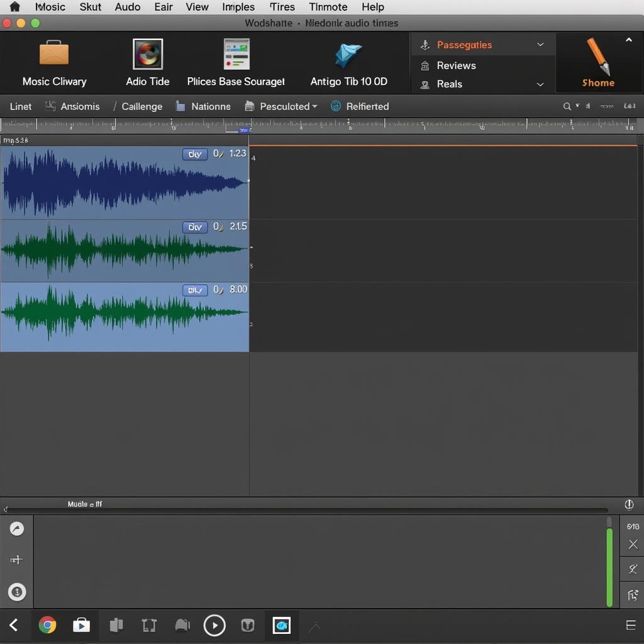This screenshot has height=644, width=644.
Task: Click the hamburger menu at dock right
Action: [x=631, y=625]
